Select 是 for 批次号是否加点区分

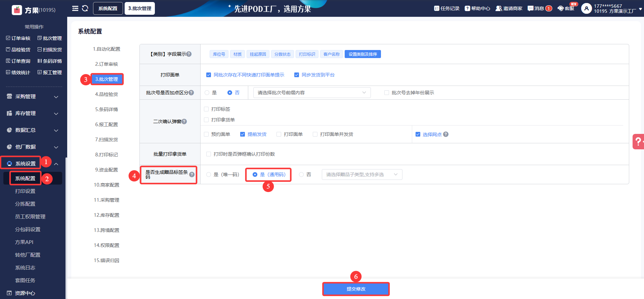(207, 93)
